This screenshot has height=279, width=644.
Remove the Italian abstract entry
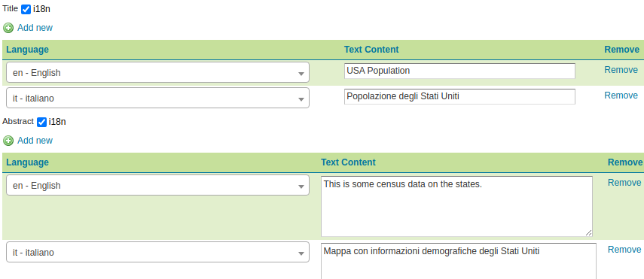pos(624,250)
